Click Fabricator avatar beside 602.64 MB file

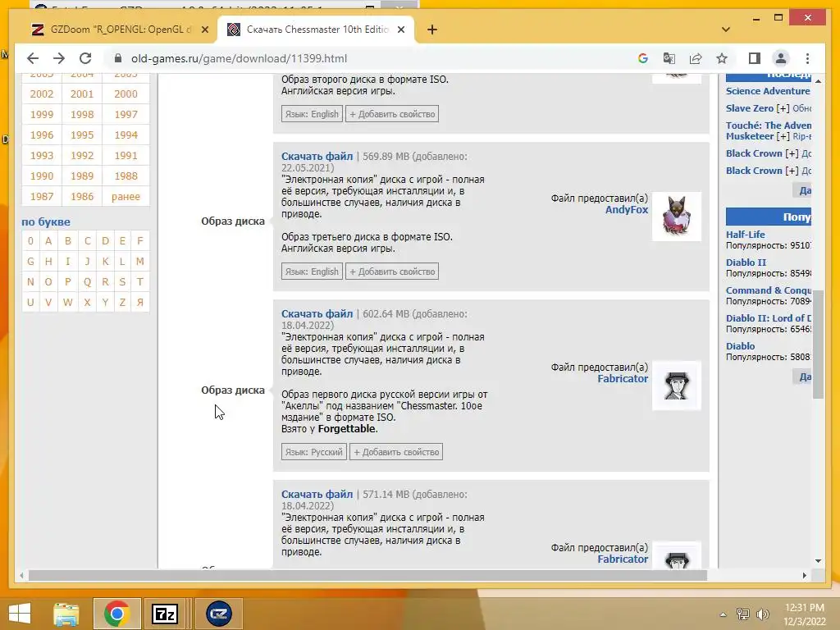677,386
